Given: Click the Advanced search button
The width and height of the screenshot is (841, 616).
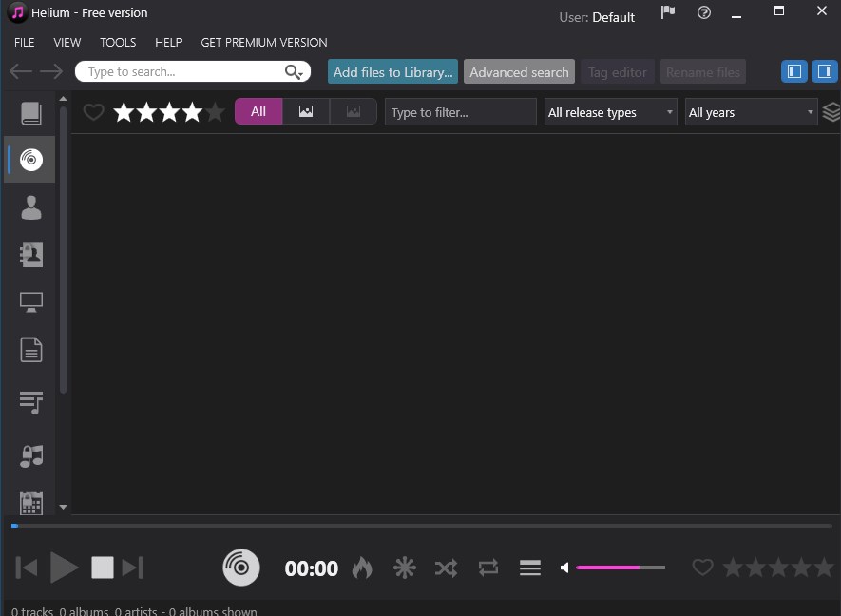Looking at the screenshot, I should coord(519,72).
